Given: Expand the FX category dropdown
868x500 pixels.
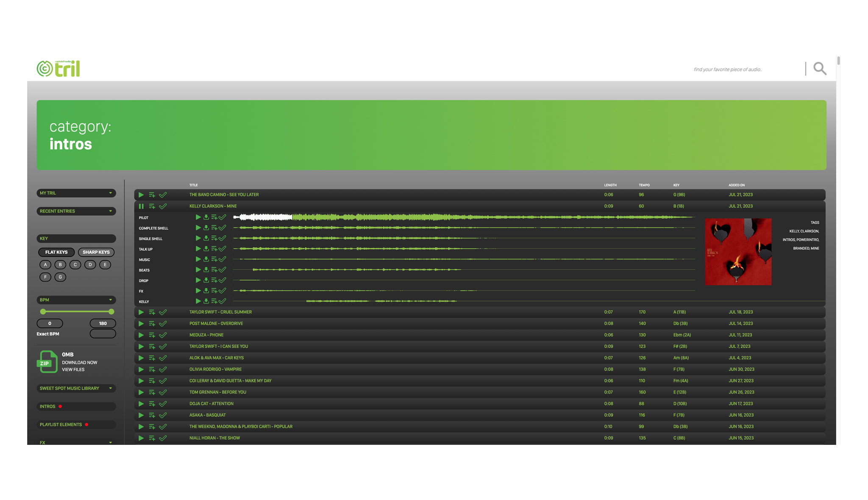Looking at the screenshot, I should 76,442.
